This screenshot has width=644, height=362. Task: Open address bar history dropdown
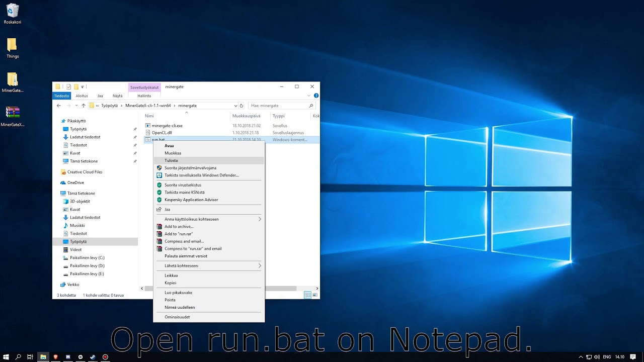(x=235, y=106)
